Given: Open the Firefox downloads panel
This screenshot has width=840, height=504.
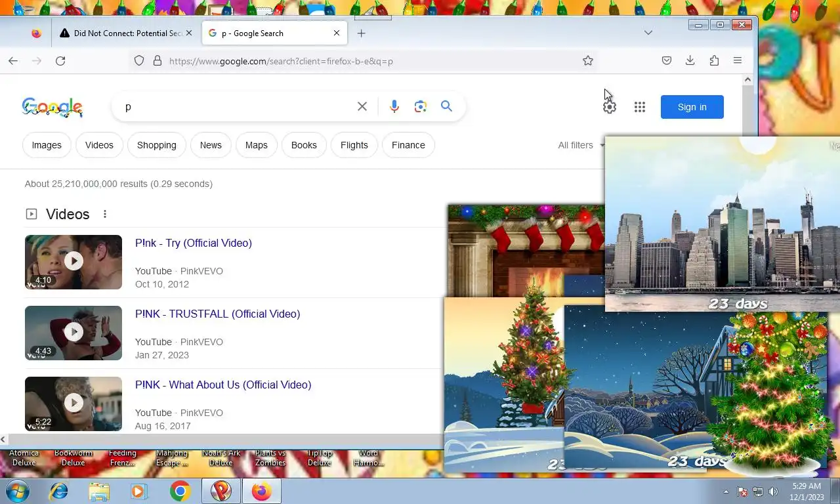Looking at the screenshot, I should pos(690,61).
